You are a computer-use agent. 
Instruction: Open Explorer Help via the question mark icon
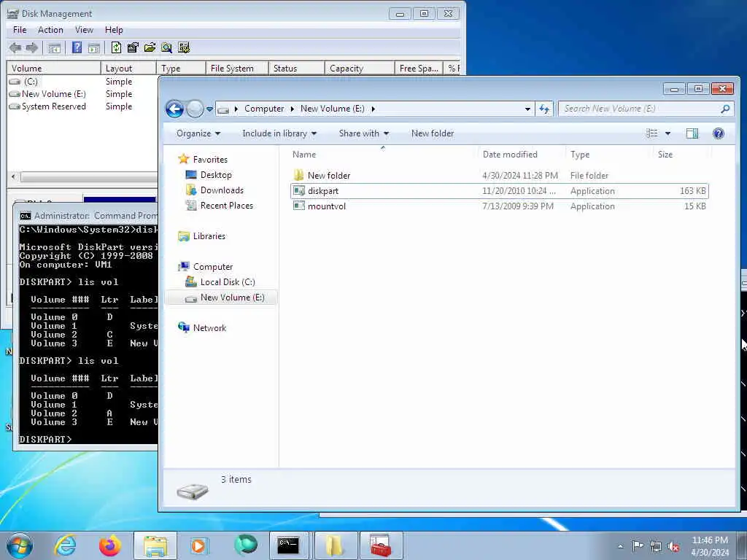[719, 133]
